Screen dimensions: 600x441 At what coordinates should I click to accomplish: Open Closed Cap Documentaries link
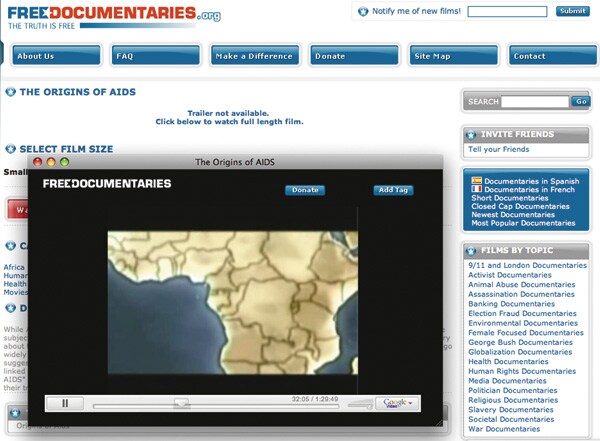(520, 206)
